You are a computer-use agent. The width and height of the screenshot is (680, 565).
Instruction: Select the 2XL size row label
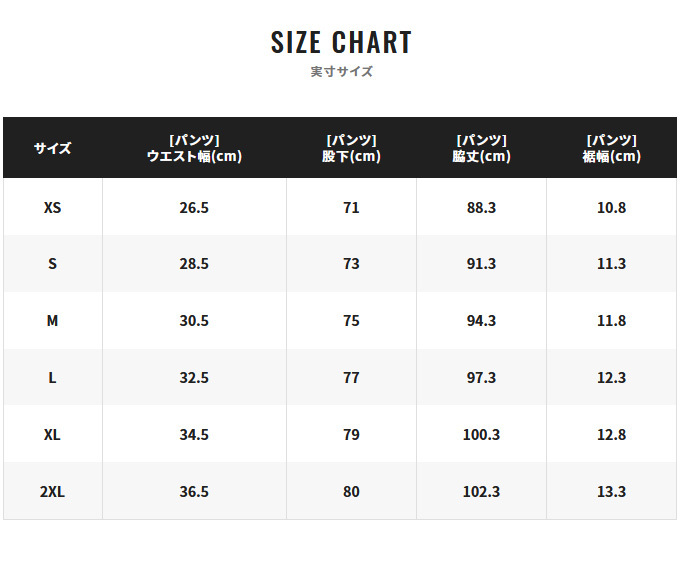pyautogui.click(x=52, y=492)
